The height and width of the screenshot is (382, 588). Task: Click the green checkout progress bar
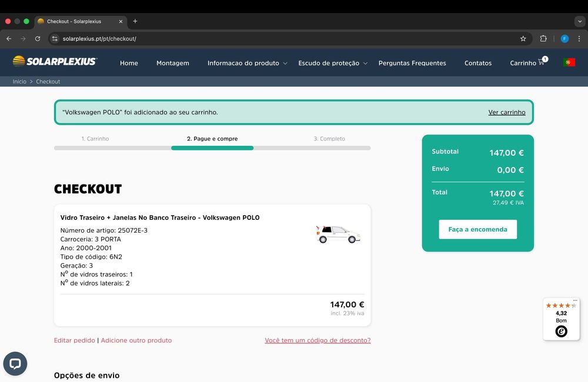point(212,148)
